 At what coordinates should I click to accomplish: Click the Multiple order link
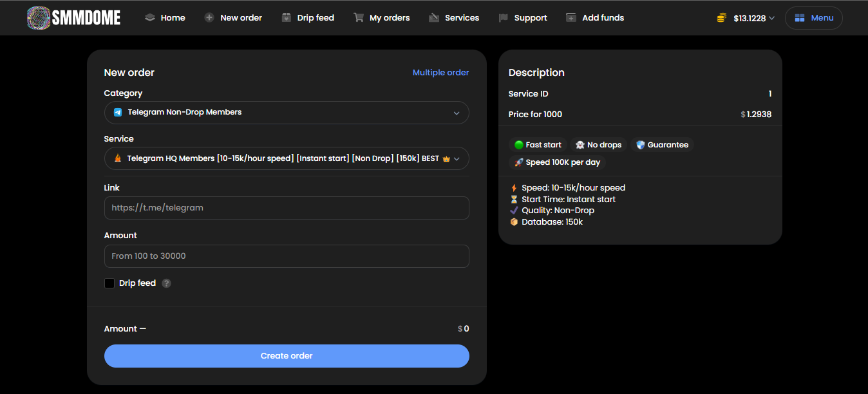click(441, 73)
